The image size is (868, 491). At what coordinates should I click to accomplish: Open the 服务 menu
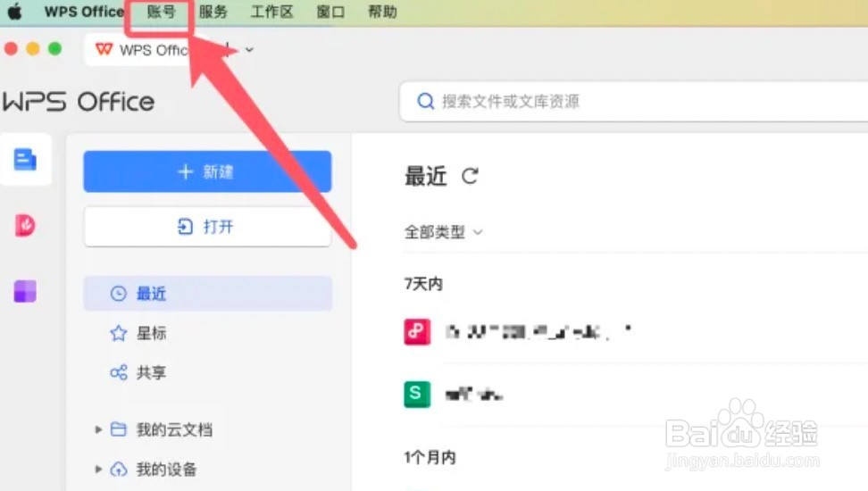tap(213, 12)
